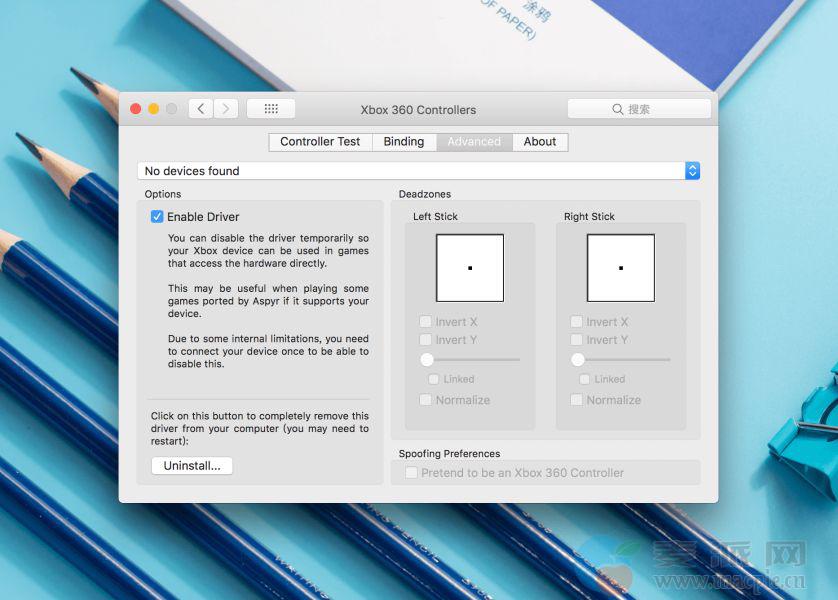Image resolution: width=838 pixels, height=600 pixels.
Task: Check Pretend to be an Xbox 360 Controller
Action: pos(411,473)
